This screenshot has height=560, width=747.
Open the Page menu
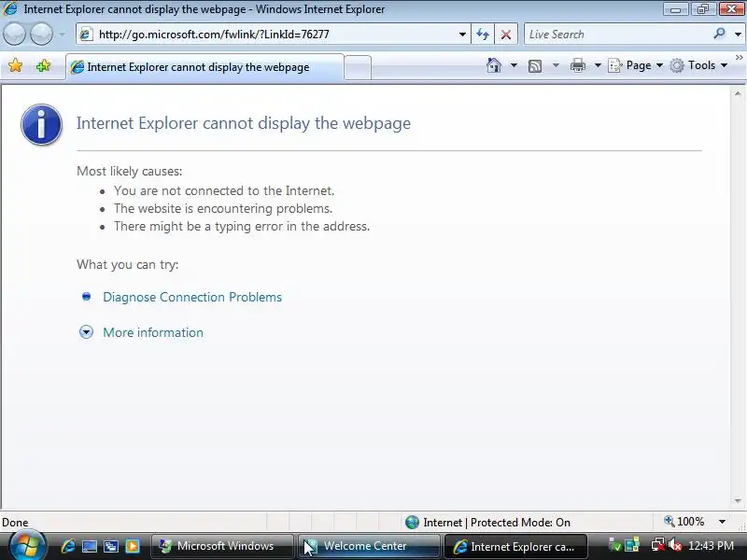pos(636,65)
